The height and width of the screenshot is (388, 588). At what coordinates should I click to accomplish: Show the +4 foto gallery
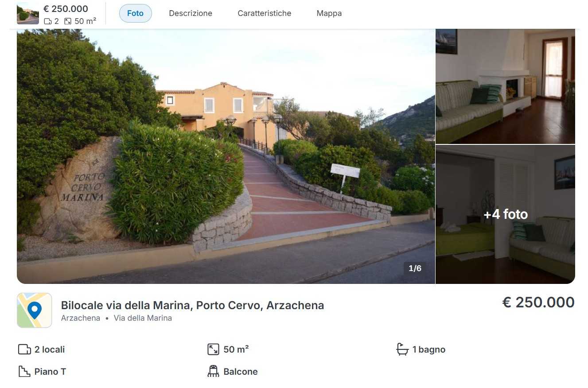(x=505, y=214)
